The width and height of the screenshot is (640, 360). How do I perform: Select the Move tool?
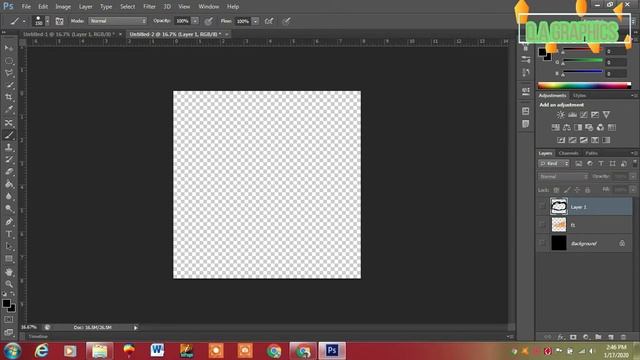tap(9, 48)
